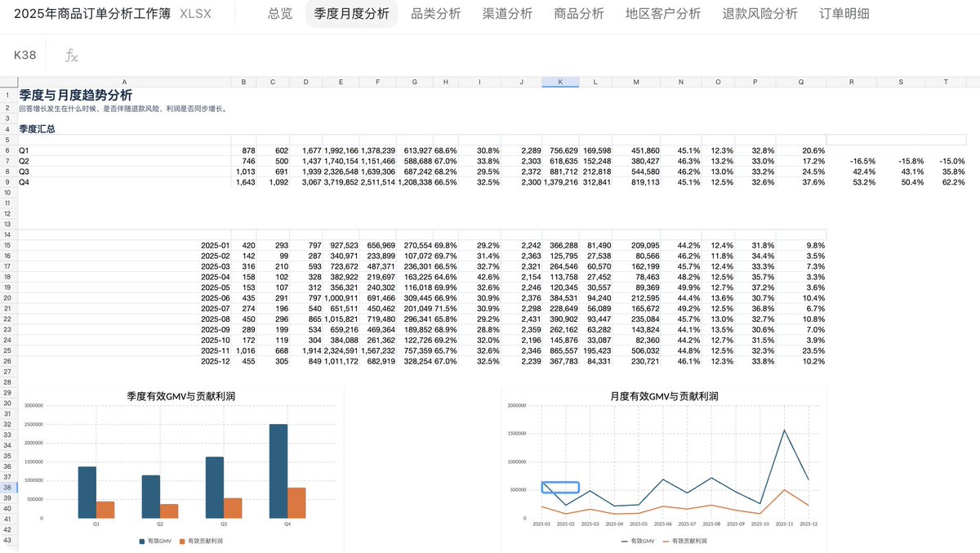Viewport: 980px width, 553px height.
Task: Click the 有效GMV legend swatch in the bar chart
Action: (142, 541)
